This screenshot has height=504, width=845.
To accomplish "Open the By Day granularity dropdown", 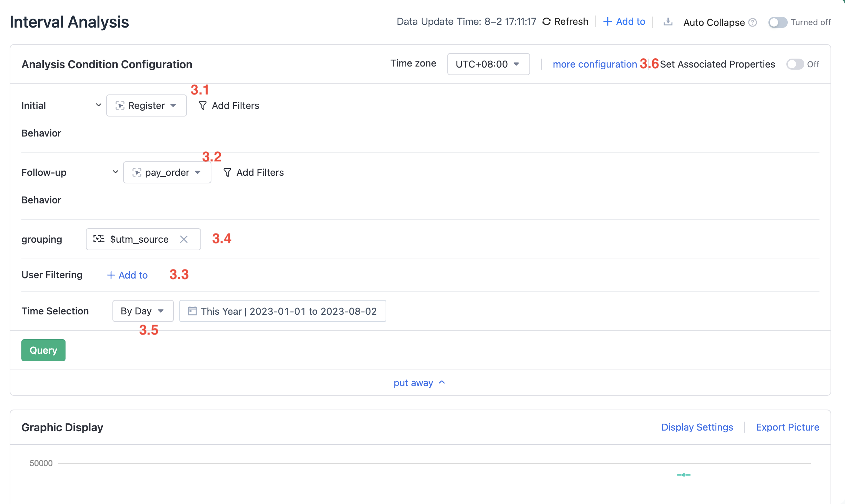I will click(x=143, y=311).
